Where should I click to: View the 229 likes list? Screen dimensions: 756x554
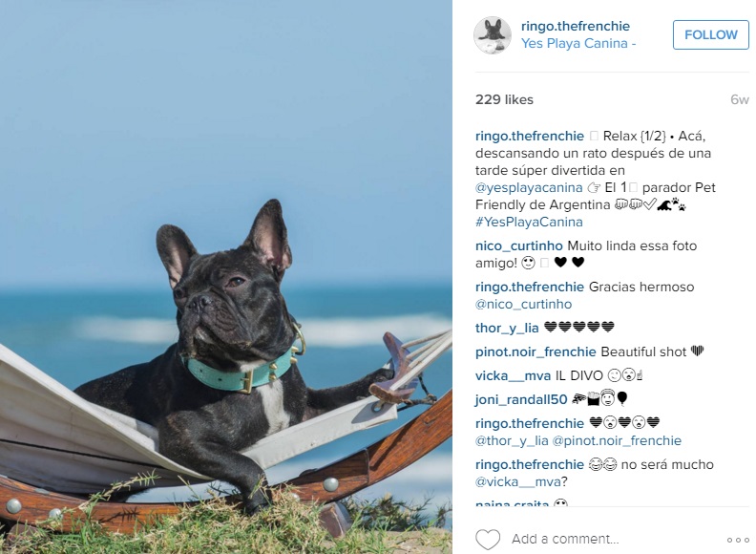pyautogui.click(x=504, y=99)
